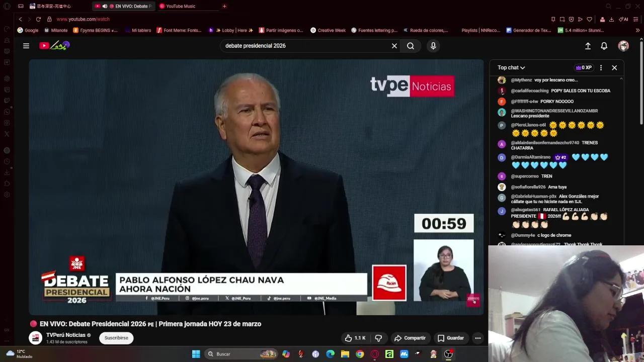
Task: Open Google Chrome from the taskbar
Action: click(360, 354)
